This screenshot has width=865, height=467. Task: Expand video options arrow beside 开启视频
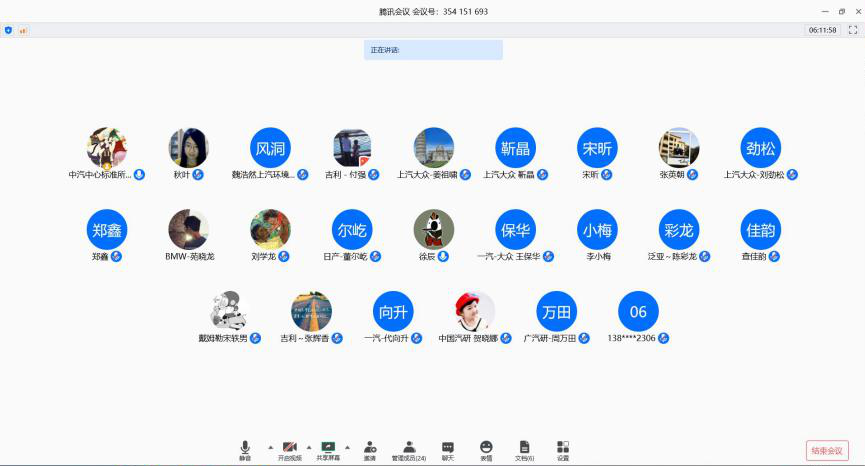point(308,446)
